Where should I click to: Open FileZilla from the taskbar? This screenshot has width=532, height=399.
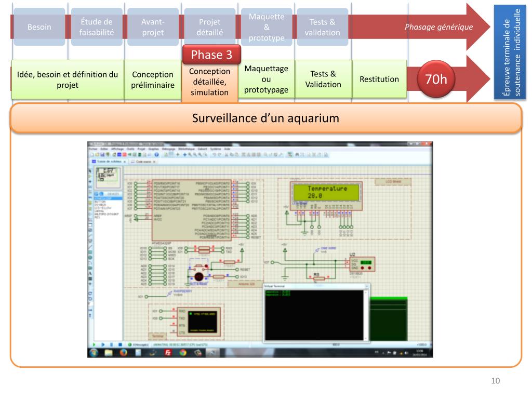[168, 353]
